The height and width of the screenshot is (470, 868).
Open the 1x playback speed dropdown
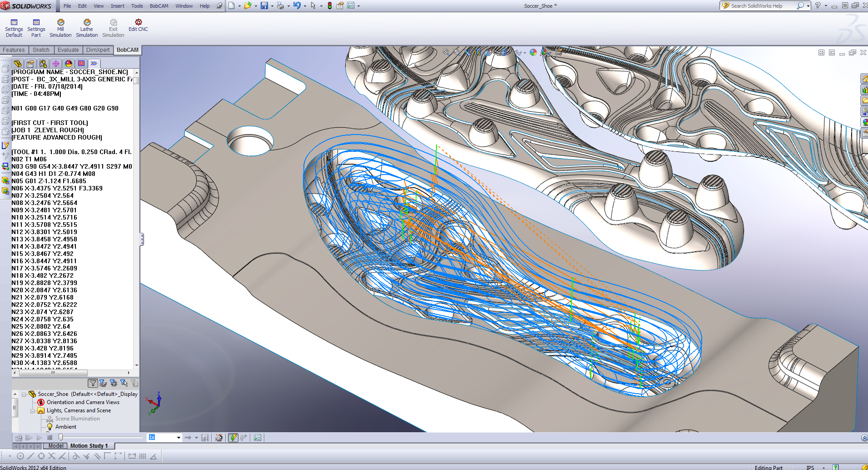179,438
